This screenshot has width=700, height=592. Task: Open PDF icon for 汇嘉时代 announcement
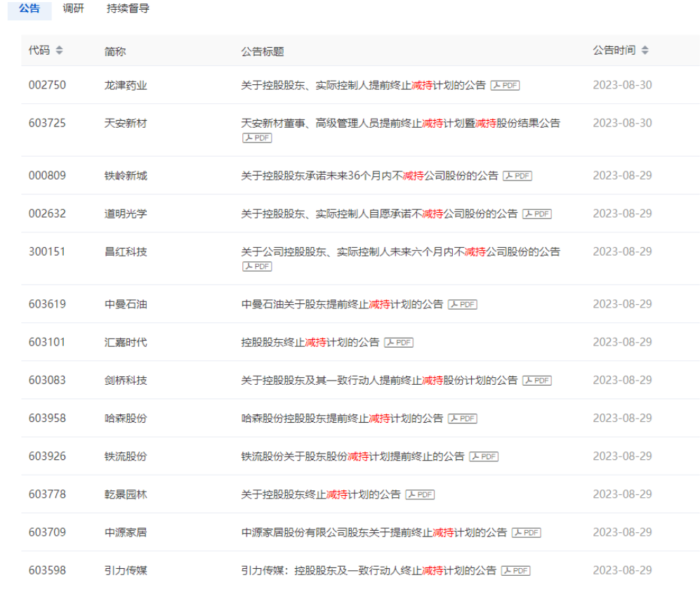coord(399,343)
